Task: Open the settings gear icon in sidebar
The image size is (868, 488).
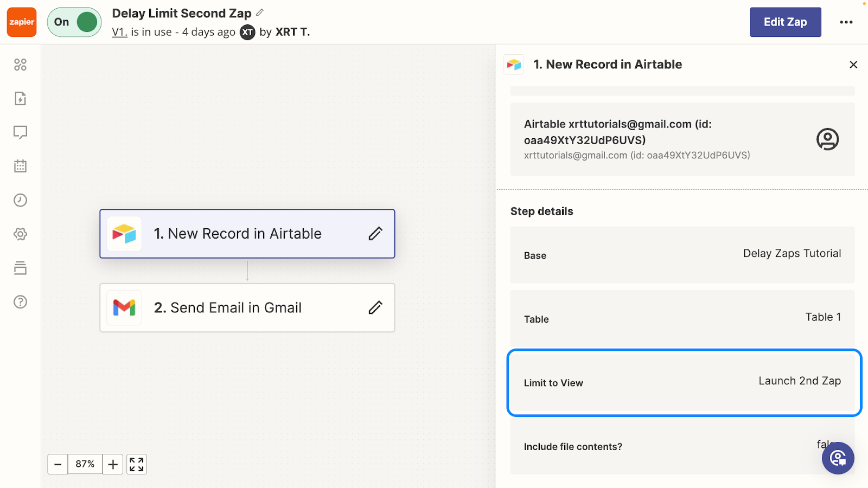Action: coord(20,234)
